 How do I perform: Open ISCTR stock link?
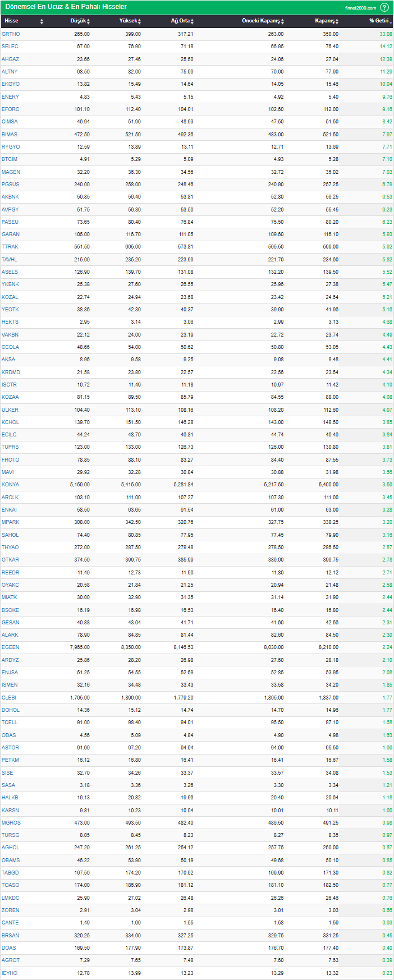point(9,385)
